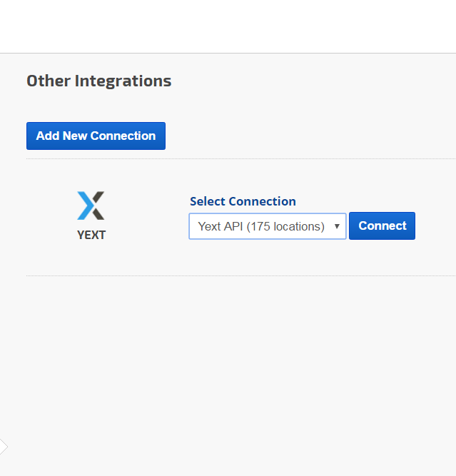Click the "Yext API (175 locations)" text
The height and width of the screenshot is (476, 456).
(260, 226)
